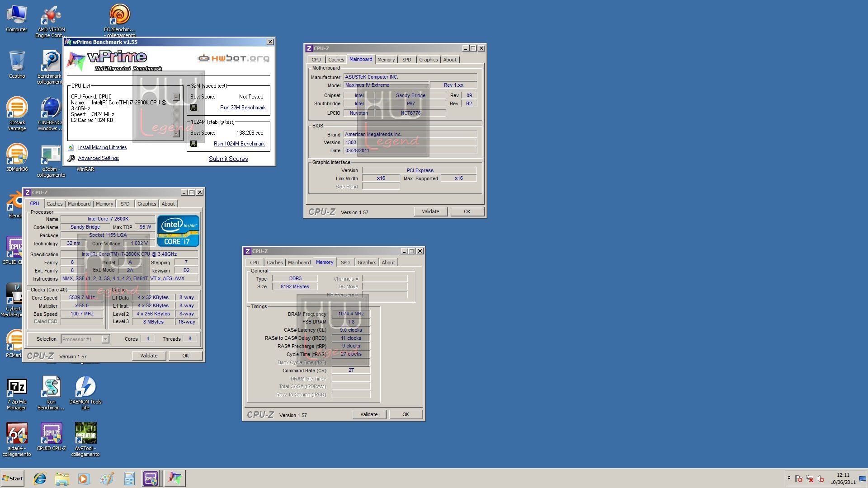Open Internet Explorer from taskbar
The image size is (868, 488).
40,479
